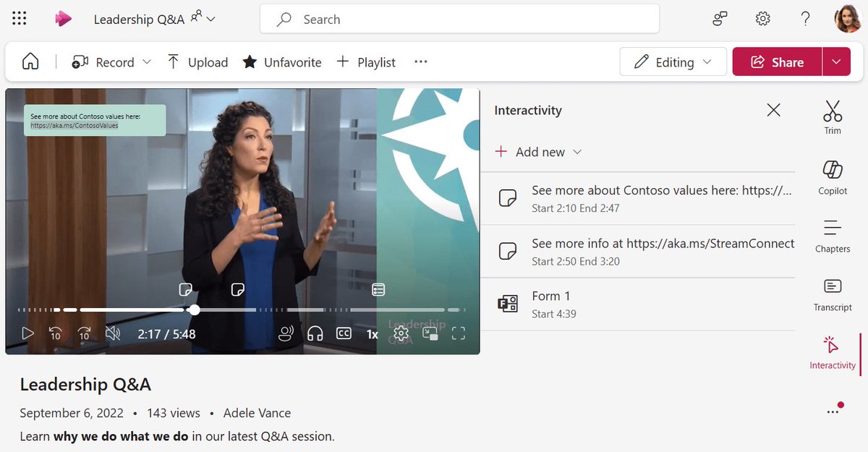This screenshot has width=868, height=452.
Task: Enter fullscreen mode
Action: click(x=458, y=333)
